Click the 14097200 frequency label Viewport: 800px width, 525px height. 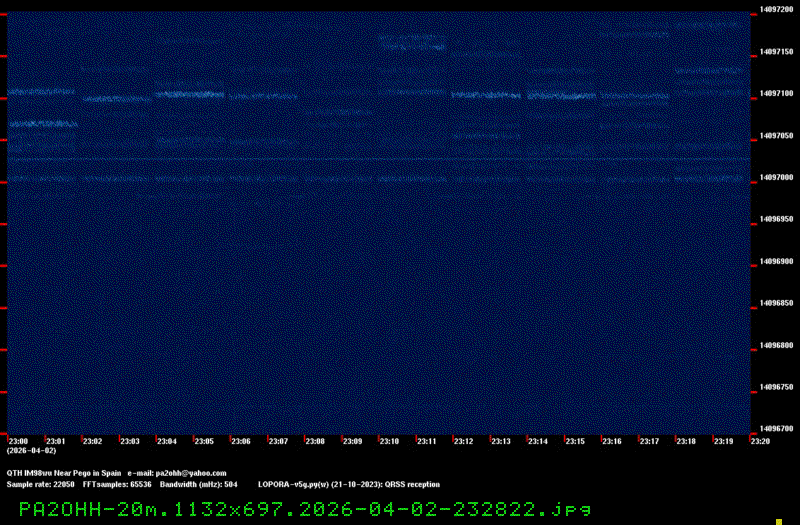(x=777, y=10)
